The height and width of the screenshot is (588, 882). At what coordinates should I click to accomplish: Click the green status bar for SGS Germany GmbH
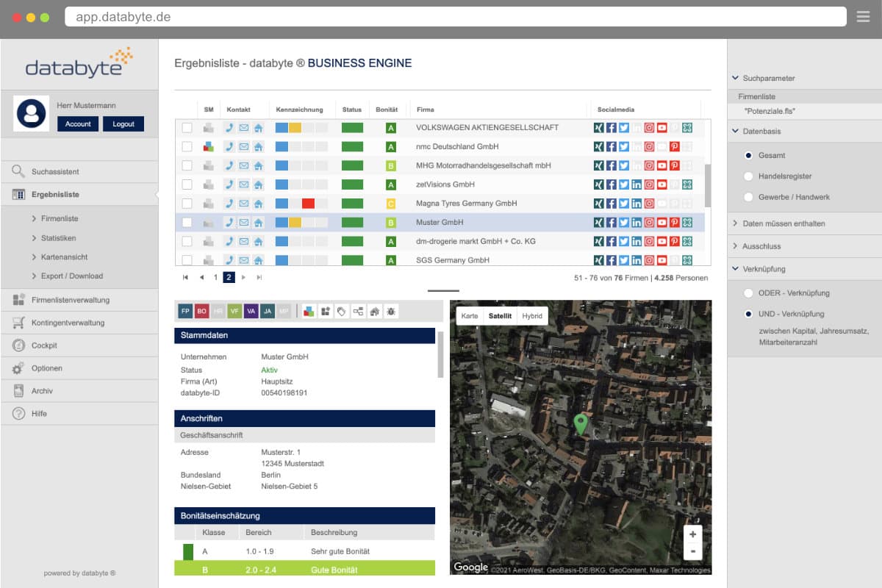(x=353, y=260)
